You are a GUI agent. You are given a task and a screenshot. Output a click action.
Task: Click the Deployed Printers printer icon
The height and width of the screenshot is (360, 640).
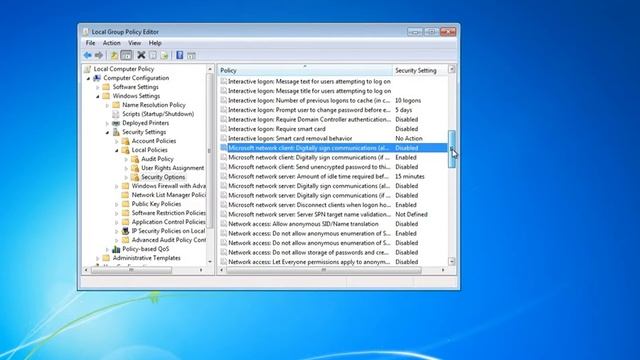[x=116, y=123]
